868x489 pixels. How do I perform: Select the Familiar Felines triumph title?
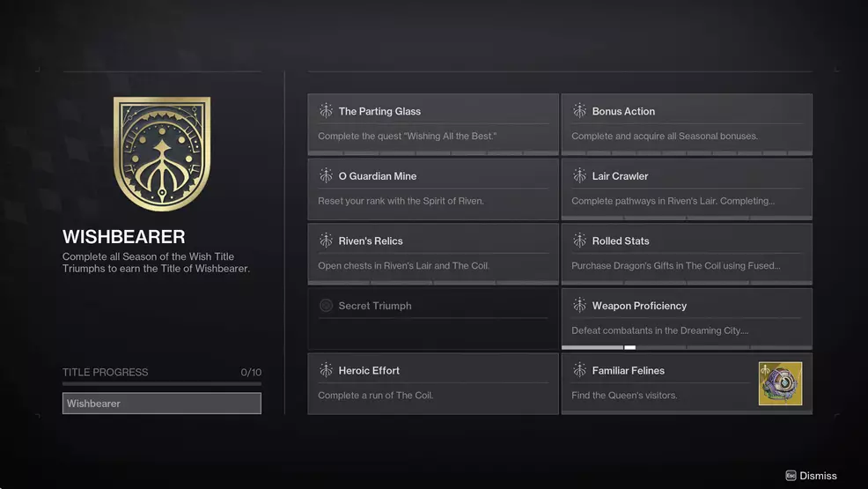(628, 371)
